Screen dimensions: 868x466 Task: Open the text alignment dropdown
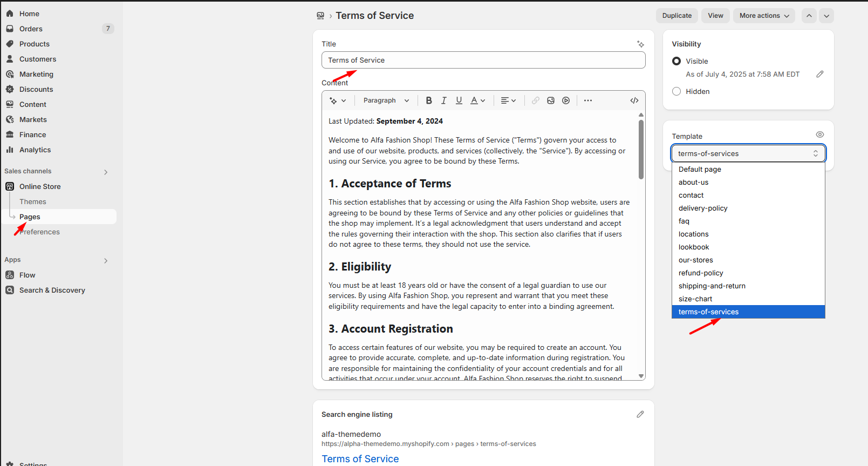[508, 100]
